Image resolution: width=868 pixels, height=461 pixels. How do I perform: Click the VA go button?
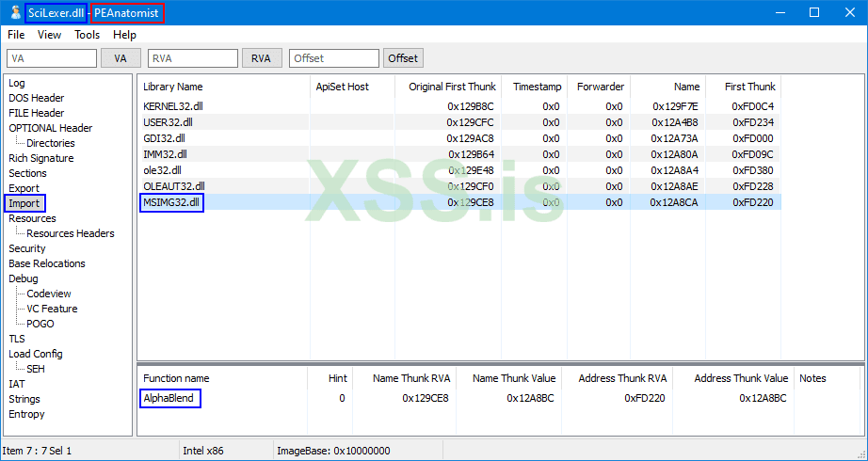click(121, 58)
